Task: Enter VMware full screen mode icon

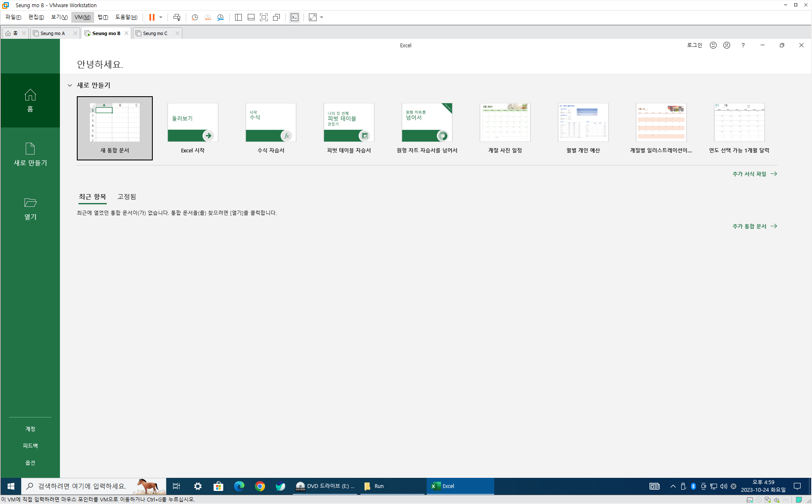Action: pos(264,17)
